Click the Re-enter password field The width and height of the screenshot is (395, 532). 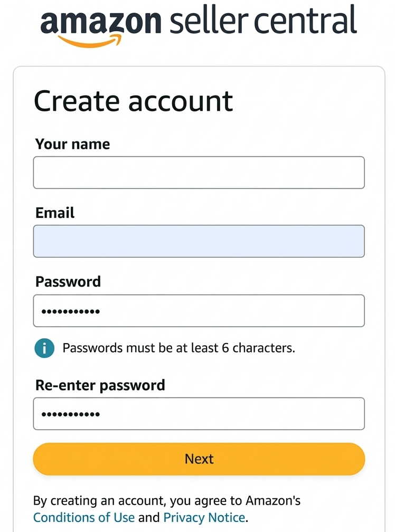coord(199,414)
